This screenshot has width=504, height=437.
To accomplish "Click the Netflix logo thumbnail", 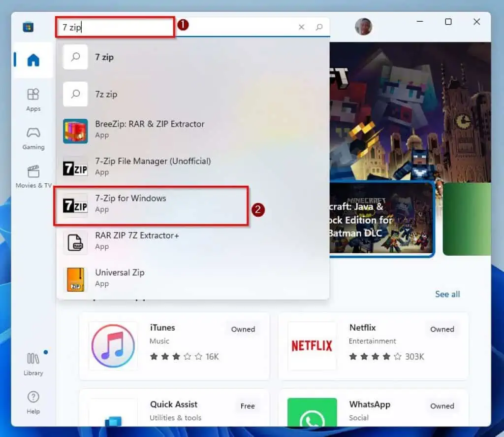I will click(x=312, y=346).
